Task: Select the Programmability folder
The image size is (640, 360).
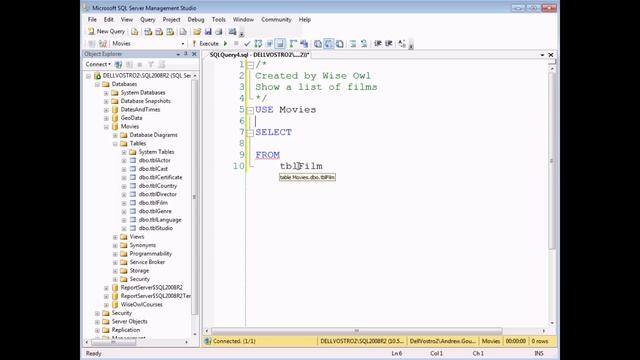Action: tap(151, 253)
